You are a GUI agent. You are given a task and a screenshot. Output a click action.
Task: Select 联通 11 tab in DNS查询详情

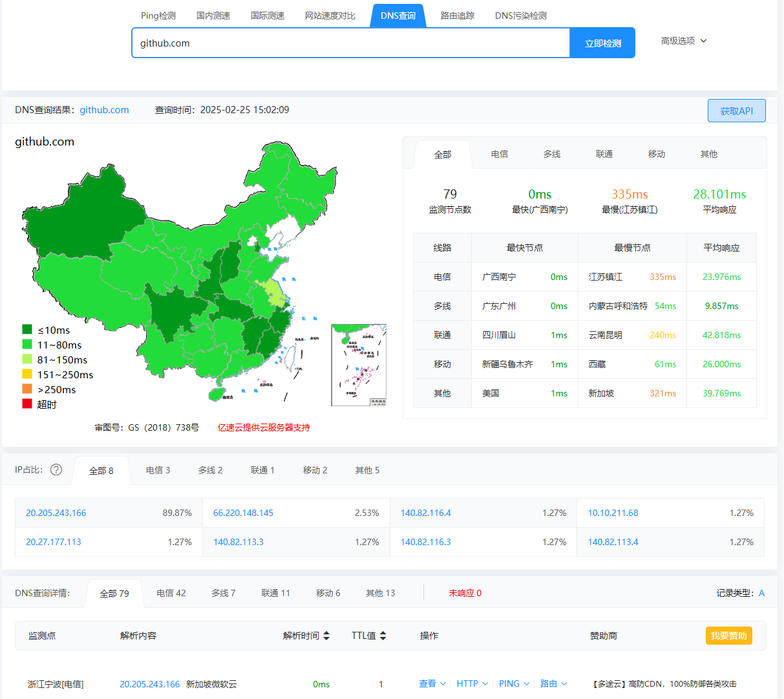click(276, 593)
